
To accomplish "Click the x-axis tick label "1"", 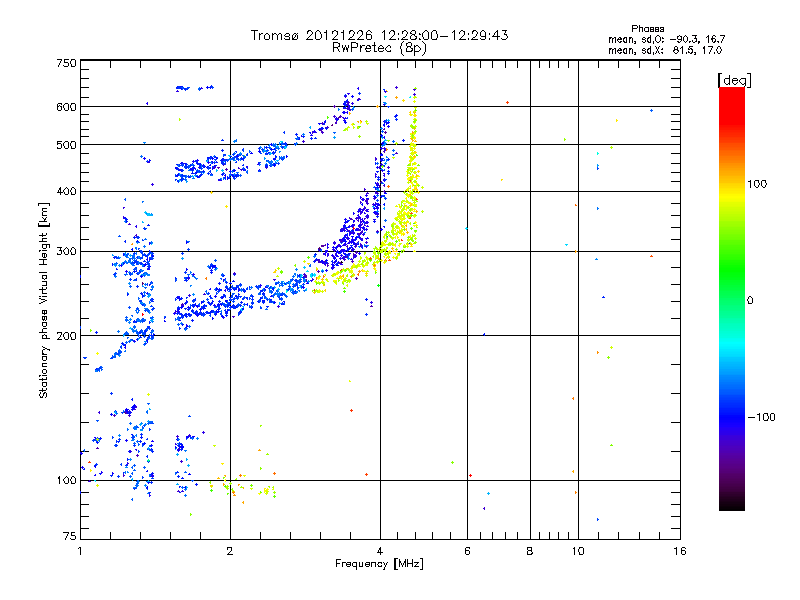I will [80, 551].
